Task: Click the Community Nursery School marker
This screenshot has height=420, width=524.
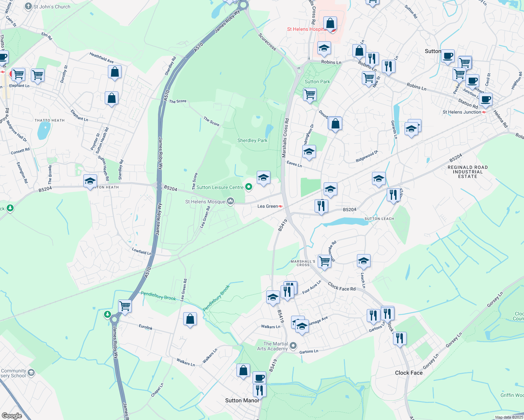Action: pos(31,372)
